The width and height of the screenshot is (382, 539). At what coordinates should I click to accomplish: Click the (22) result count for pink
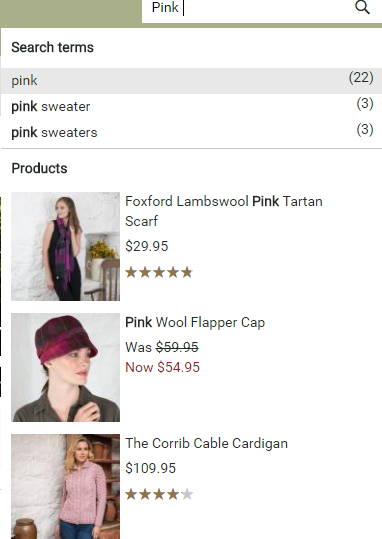(361, 78)
